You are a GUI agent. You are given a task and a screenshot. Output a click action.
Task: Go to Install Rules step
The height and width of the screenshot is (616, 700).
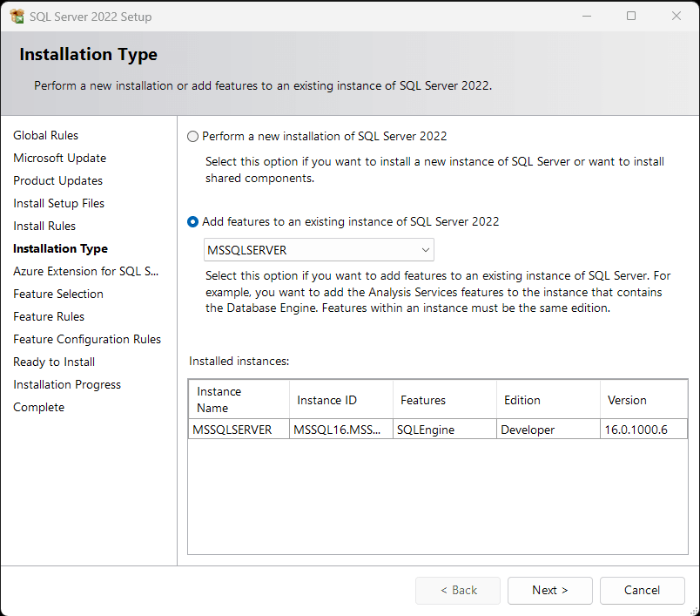(x=44, y=226)
